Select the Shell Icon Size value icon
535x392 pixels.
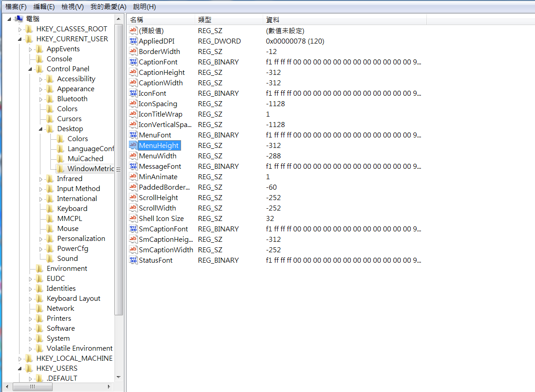point(133,219)
